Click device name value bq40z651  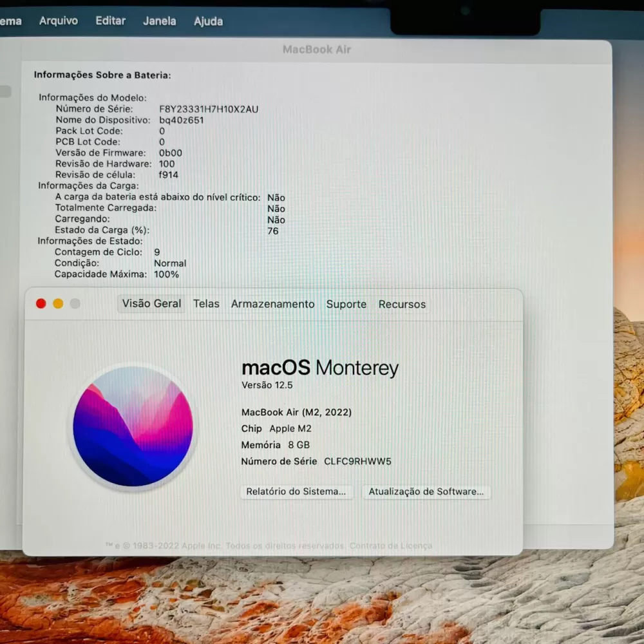click(x=182, y=120)
